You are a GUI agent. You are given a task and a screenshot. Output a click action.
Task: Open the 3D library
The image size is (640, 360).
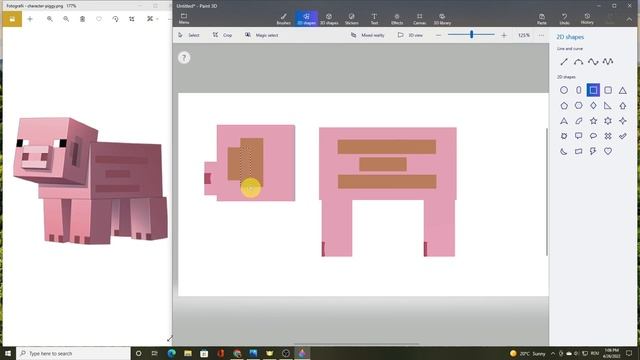coord(442,19)
